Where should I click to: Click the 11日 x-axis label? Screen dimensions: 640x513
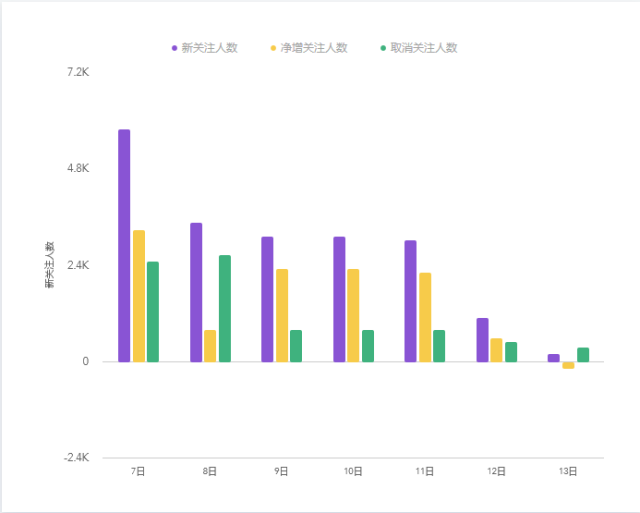pyautogui.click(x=425, y=471)
